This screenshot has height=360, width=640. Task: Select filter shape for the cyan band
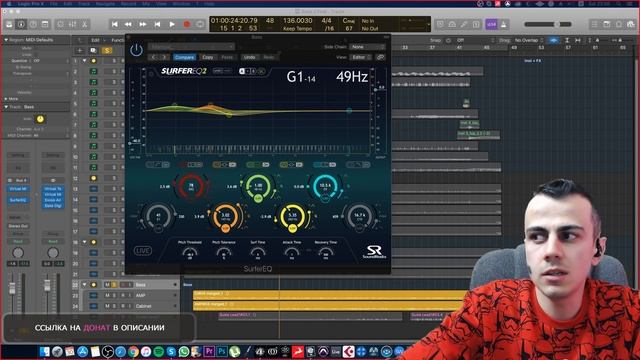[324, 164]
